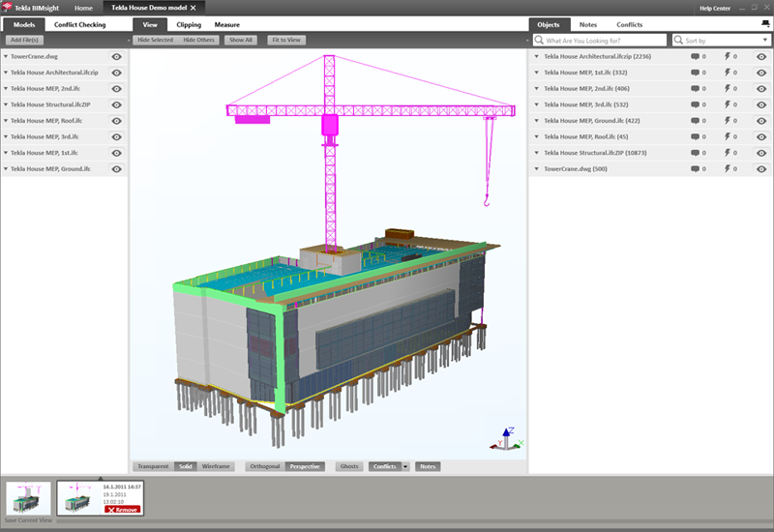Click notes icon for Tekla House Structural.ifcZIP (10873)
Screen dimensions: 774x532
(x=695, y=153)
